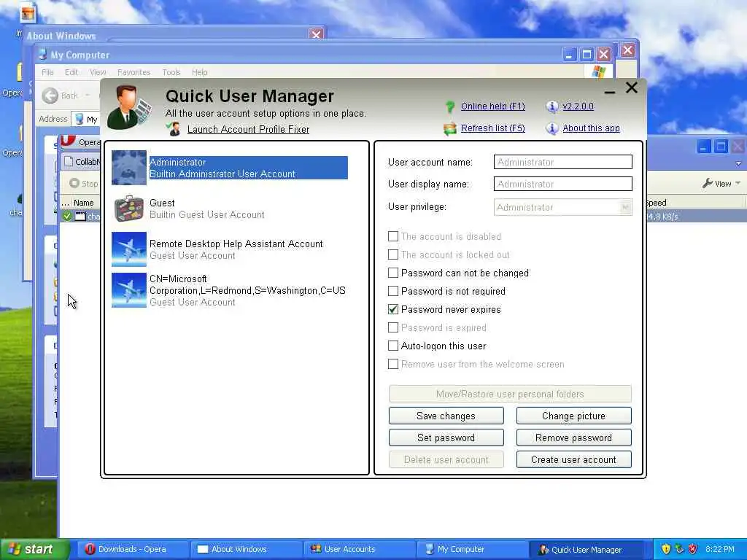Minimize the Quick User Manager window
The width and height of the screenshot is (747, 560).
point(609,90)
